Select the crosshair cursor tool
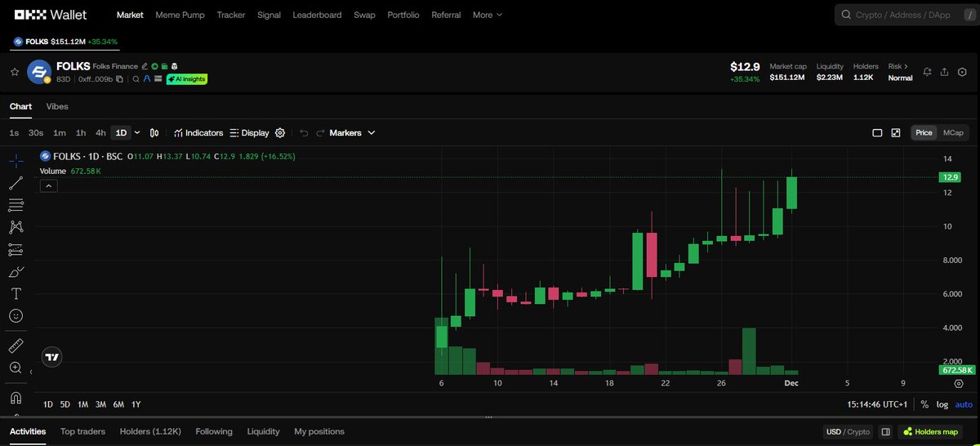980x446 pixels. pos(16,161)
